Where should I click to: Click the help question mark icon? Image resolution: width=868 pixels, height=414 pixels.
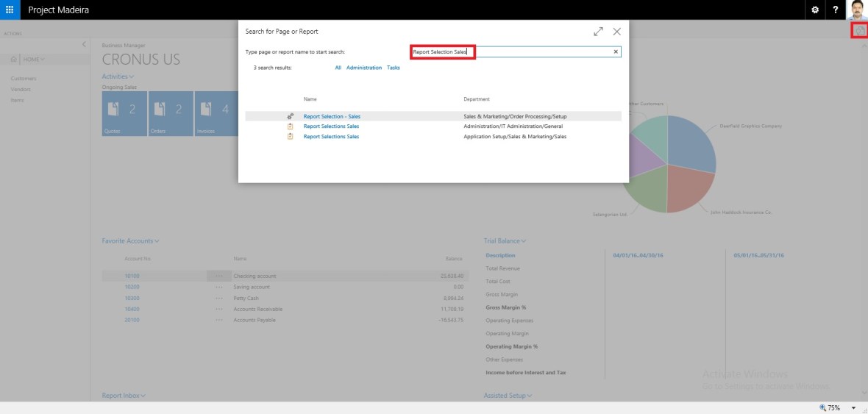click(836, 10)
